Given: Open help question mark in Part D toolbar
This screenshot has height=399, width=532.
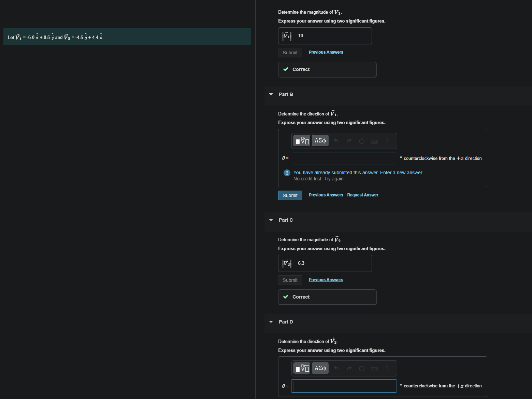Looking at the screenshot, I should pyautogui.click(x=387, y=368).
